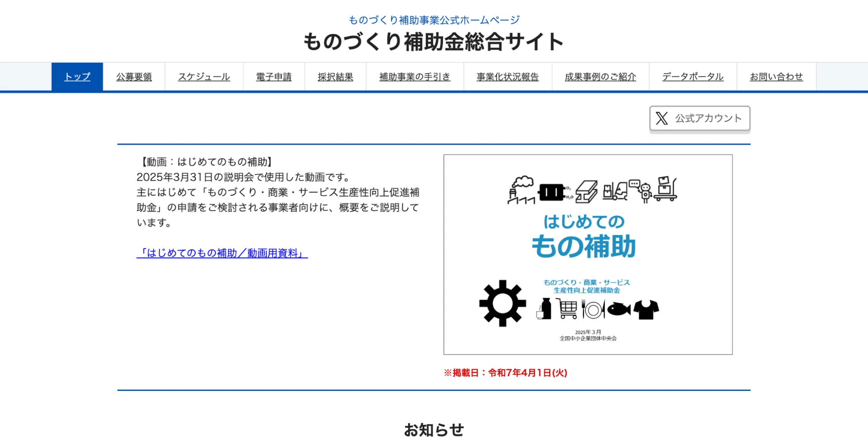Viewport: 868px width, 446px height.
Task: Click the plate and cutlery icon
Action: pyautogui.click(x=593, y=310)
